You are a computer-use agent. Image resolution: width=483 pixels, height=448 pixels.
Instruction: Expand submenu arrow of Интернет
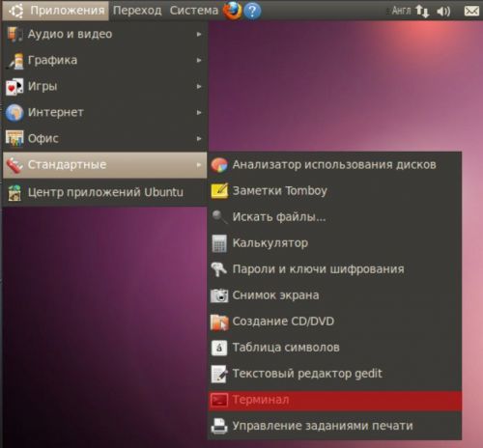(199, 112)
